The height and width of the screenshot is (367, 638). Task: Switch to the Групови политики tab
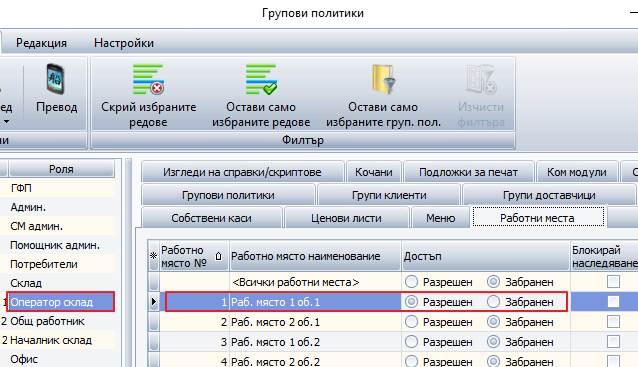tap(228, 195)
